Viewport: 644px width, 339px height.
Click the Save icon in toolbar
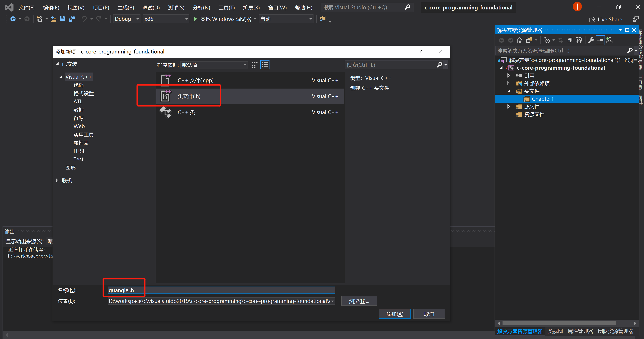tap(63, 19)
